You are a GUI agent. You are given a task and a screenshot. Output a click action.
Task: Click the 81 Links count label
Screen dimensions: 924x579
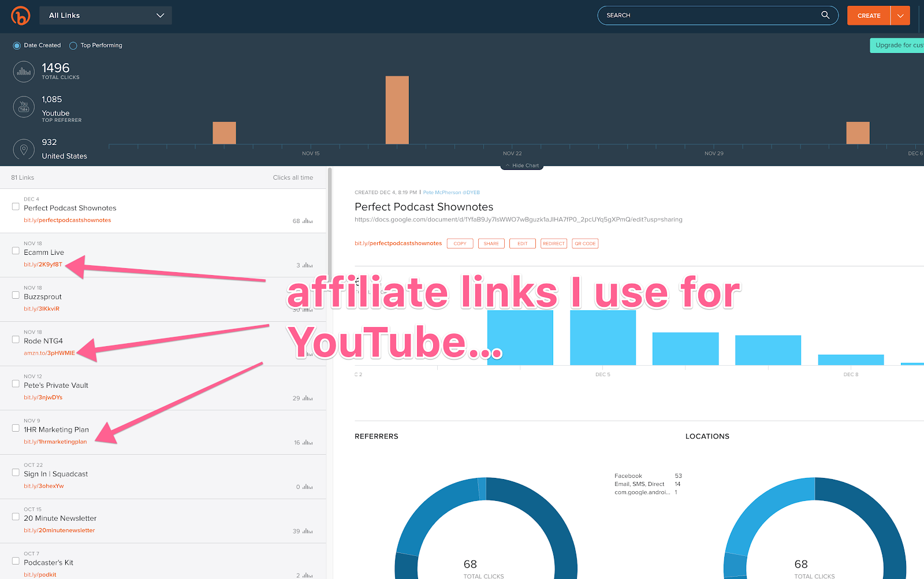(x=23, y=178)
